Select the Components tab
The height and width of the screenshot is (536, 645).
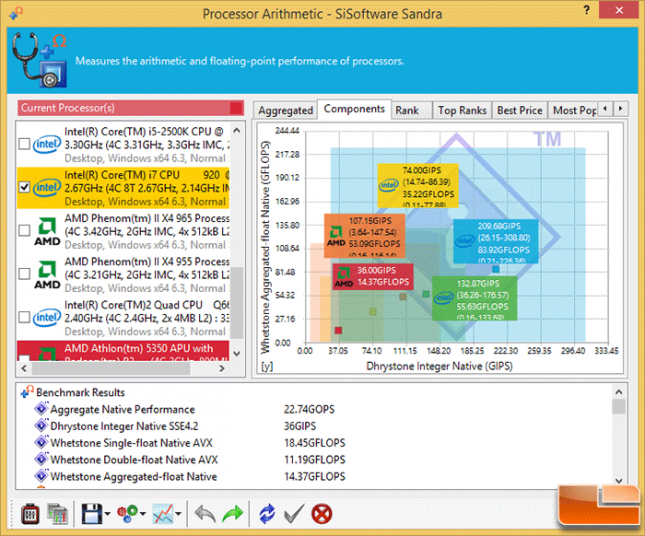pyautogui.click(x=354, y=109)
